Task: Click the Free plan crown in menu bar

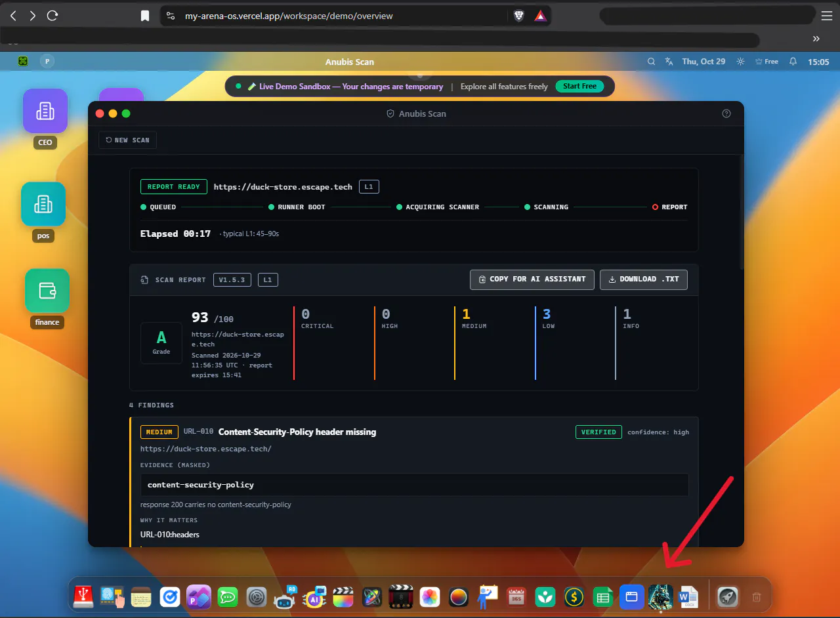Action: click(766, 62)
